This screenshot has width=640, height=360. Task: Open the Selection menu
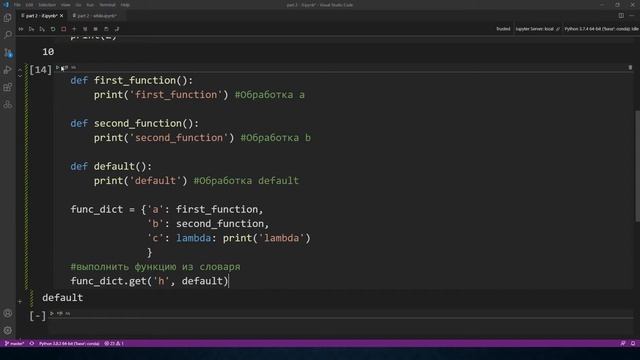click(47, 5)
